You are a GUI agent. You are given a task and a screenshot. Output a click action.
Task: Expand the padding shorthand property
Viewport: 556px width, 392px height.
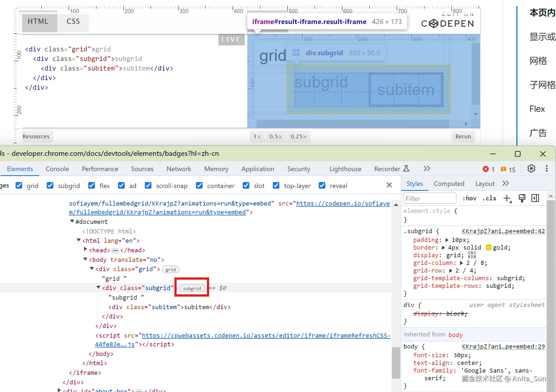tap(447, 240)
